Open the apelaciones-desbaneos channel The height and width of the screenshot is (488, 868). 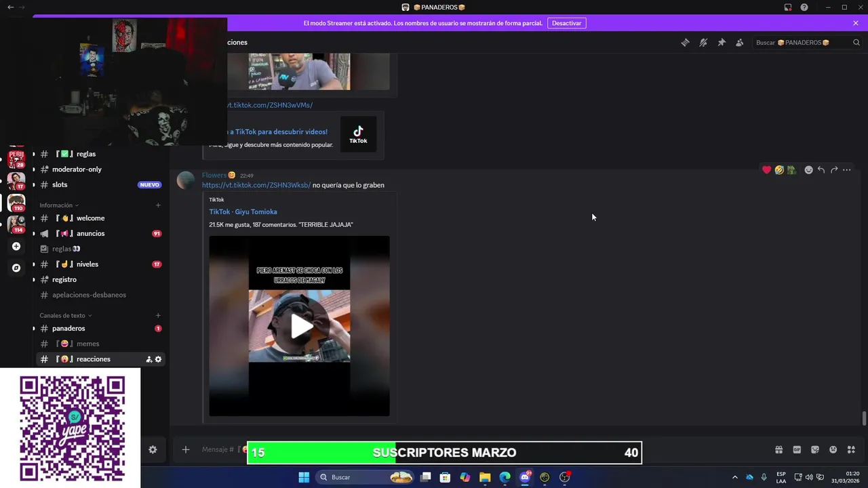[100, 295]
